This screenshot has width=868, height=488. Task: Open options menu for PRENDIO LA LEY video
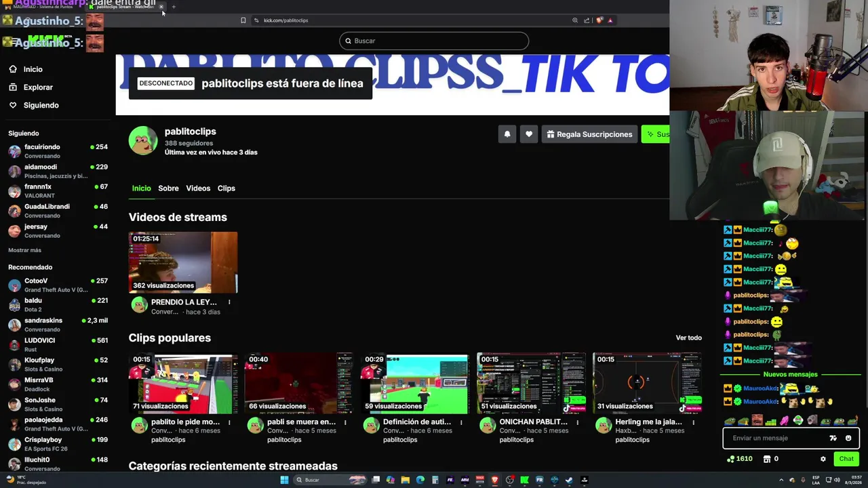tap(229, 302)
